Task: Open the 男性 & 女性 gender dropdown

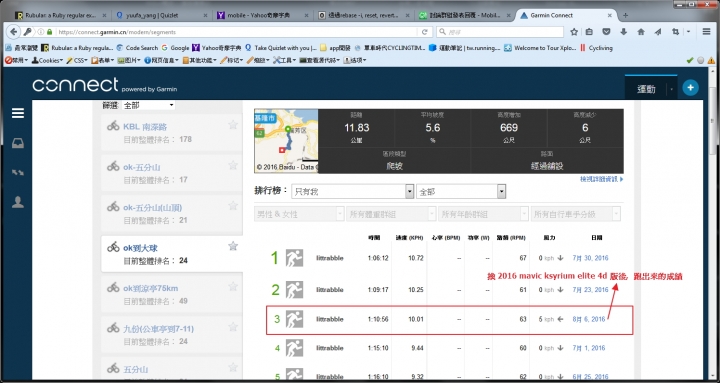Action: point(299,214)
